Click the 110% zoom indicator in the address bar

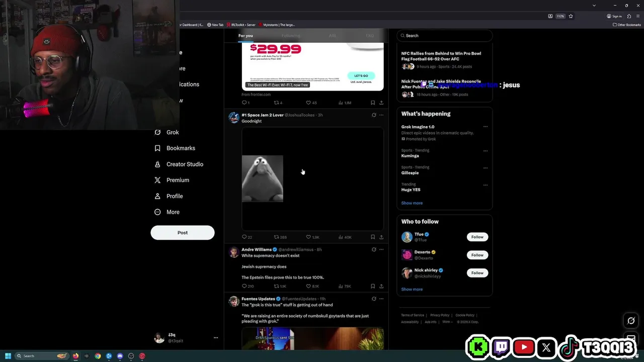click(560, 16)
